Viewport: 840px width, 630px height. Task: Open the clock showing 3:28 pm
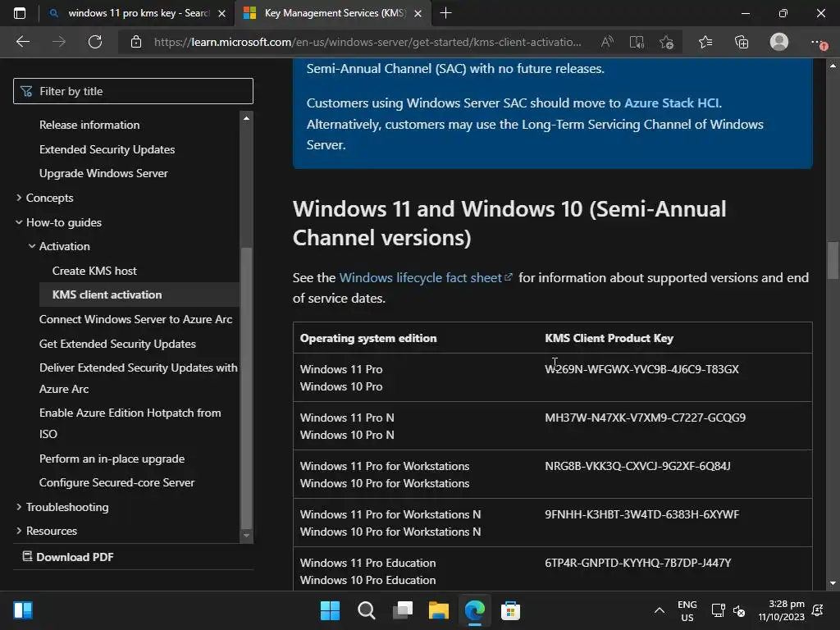pyautogui.click(x=781, y=610)
